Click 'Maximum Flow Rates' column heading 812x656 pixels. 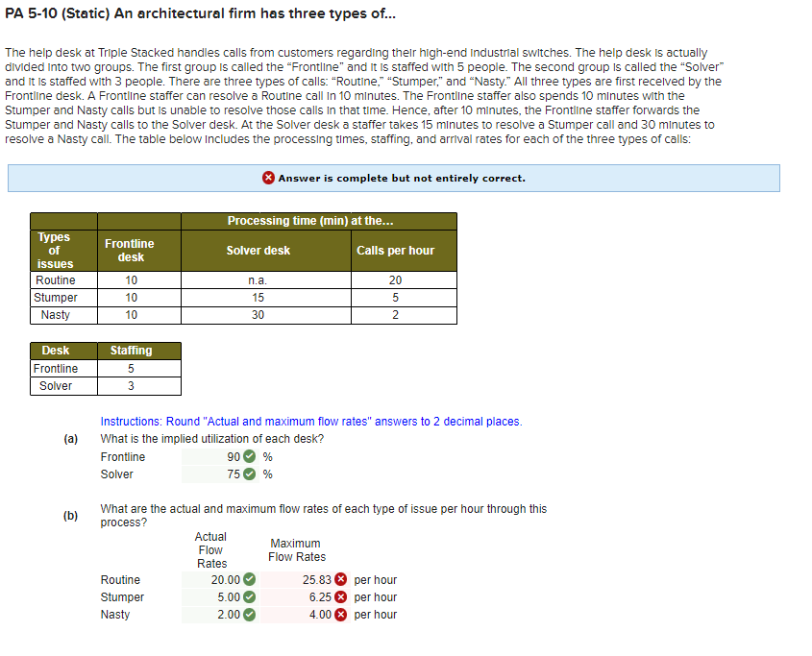[x=297, y=549]
